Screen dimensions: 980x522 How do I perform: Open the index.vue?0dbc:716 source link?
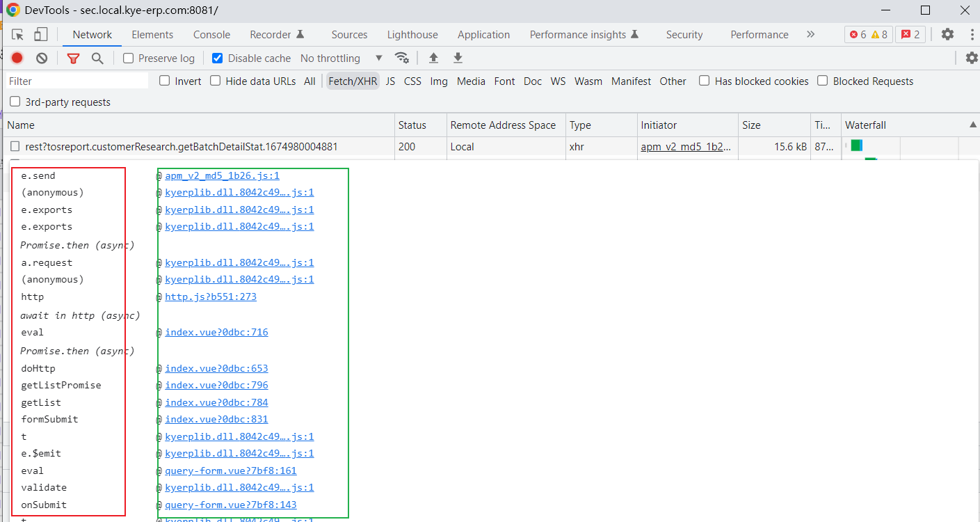(216, 332)
